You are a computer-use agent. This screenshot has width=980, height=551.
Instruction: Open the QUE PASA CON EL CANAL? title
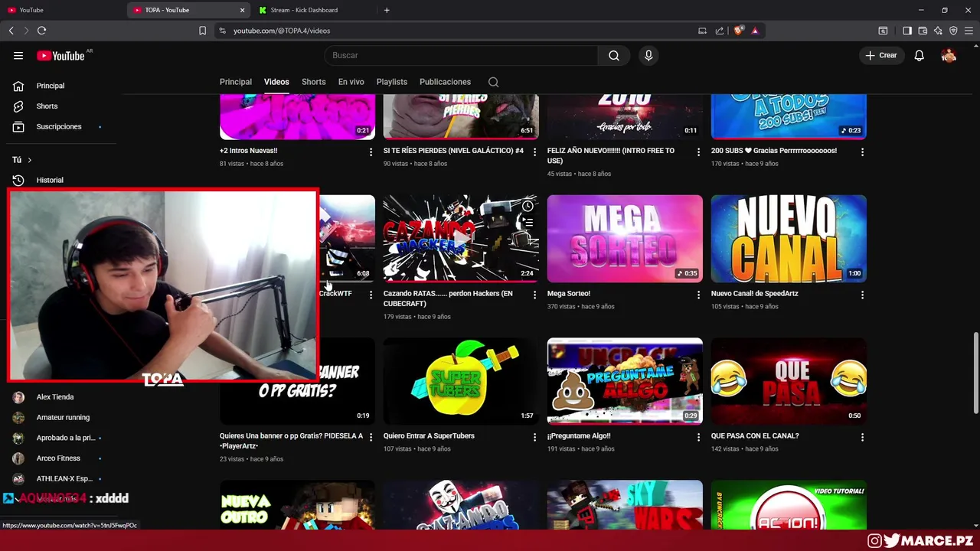755,436
